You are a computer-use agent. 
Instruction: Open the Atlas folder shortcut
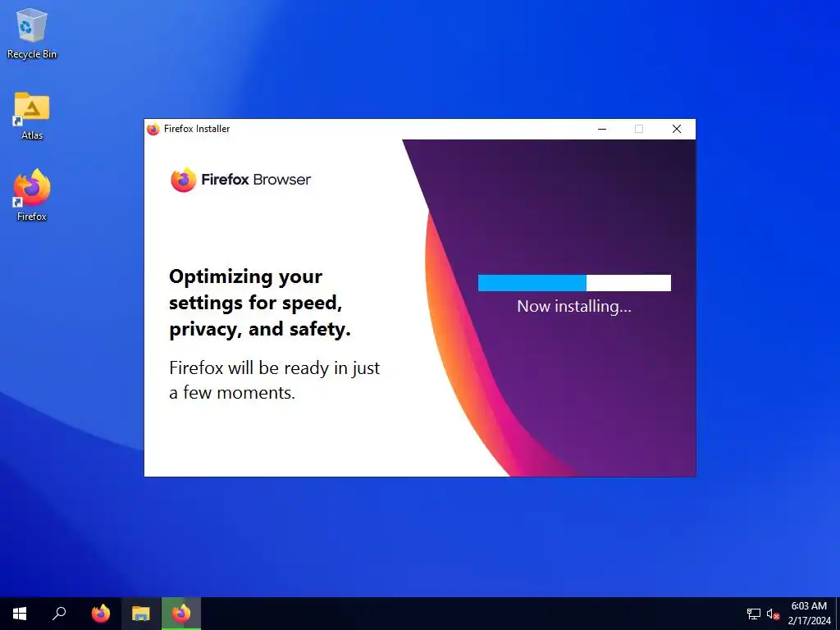pos(32,116)
